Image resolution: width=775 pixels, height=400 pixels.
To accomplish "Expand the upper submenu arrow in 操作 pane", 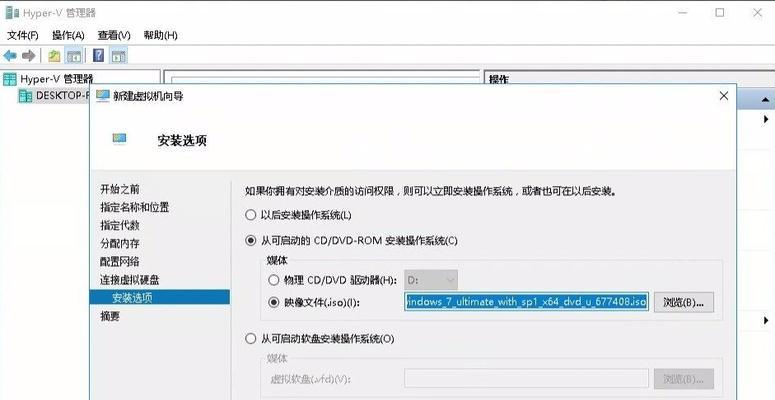I will point(766,119).
